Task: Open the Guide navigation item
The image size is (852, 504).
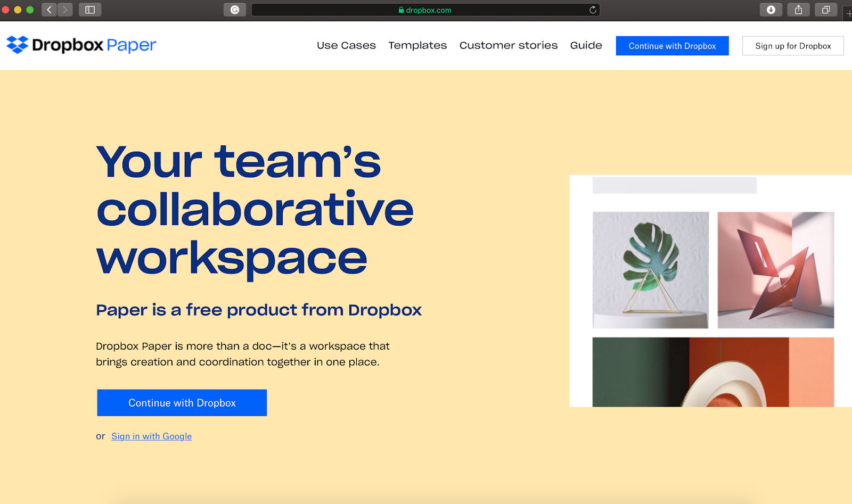Action: [586, 45]
